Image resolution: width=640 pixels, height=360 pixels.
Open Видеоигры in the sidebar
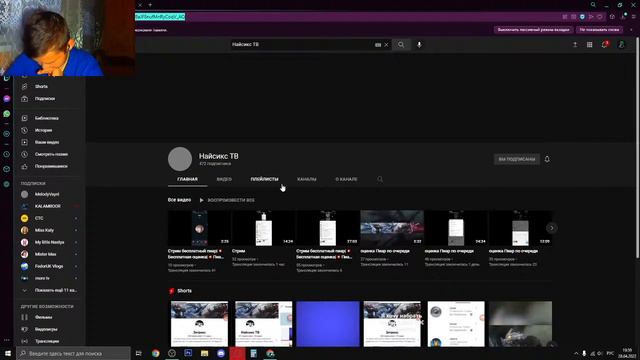(x=46, y=329)
